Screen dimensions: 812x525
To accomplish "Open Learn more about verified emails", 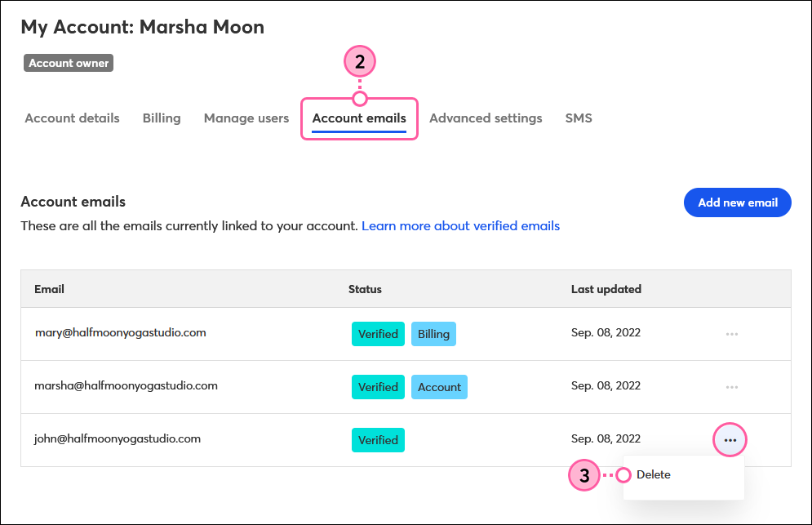I will [460, 225].
